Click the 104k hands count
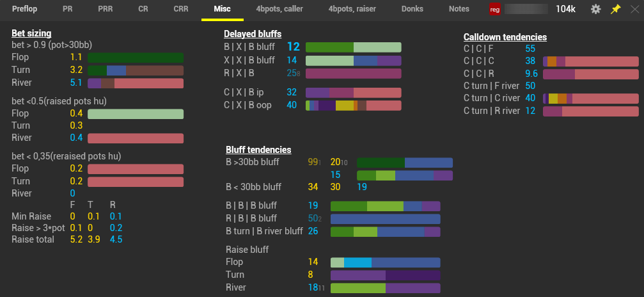The height and width of the screenshot is (297, 644). [x=565, y=9]
